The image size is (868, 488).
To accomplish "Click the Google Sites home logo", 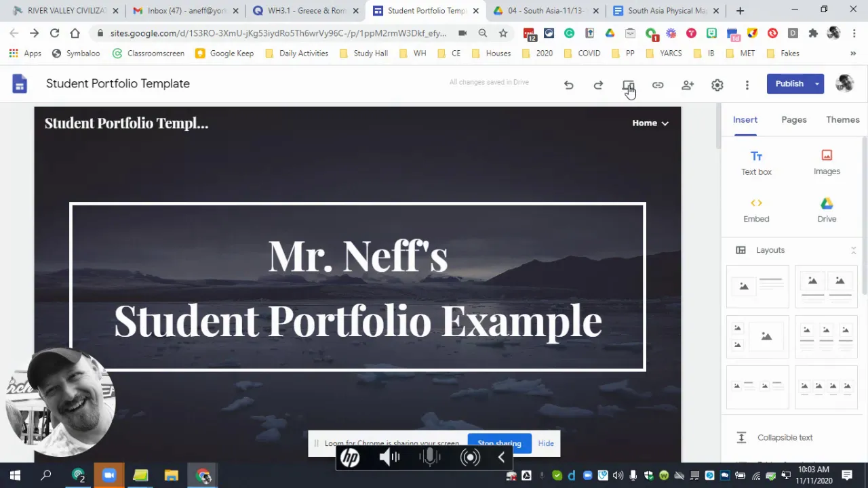I will point(20,83).
